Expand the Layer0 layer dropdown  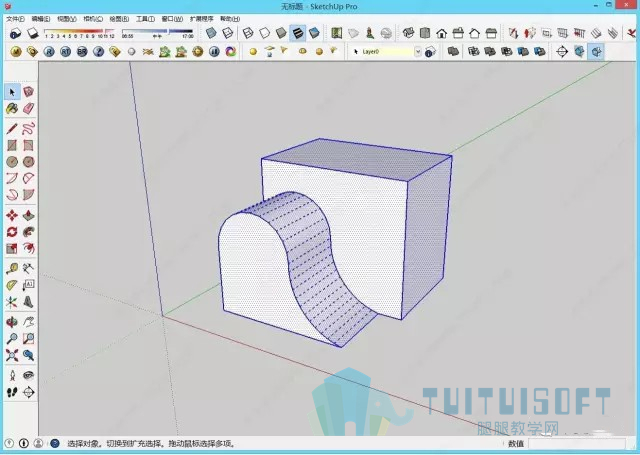click(418, 52)
